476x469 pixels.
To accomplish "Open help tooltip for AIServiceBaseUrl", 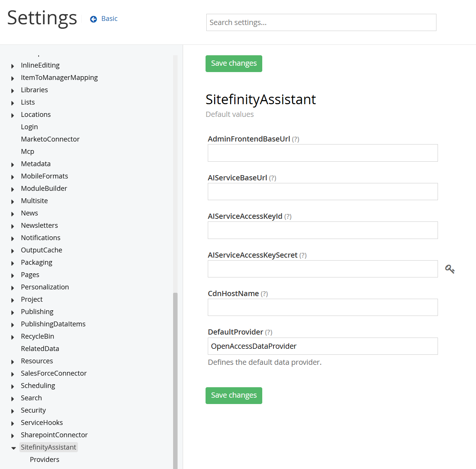I will 273,178.
